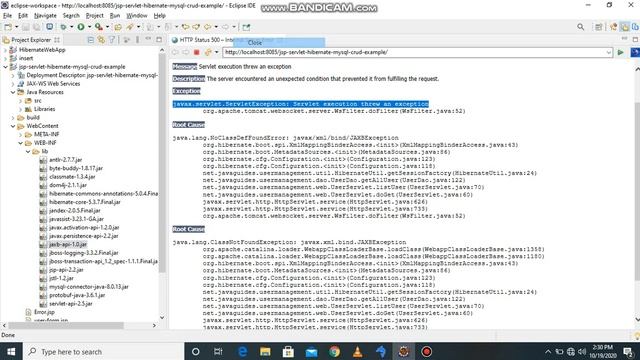Select the HTTP Status 500 browser tab
The height and width of the screenshot is (360, 640).
(x=206, y=40)
